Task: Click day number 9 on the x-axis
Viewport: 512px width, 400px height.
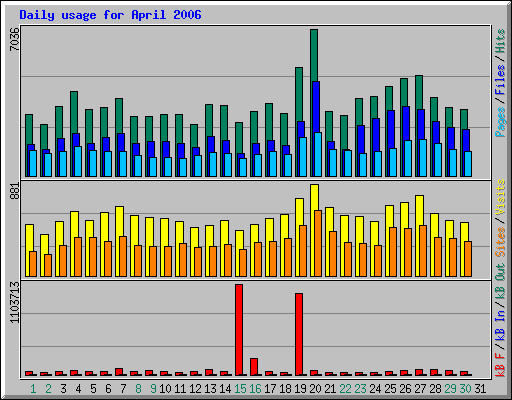Action: (153, 389)
